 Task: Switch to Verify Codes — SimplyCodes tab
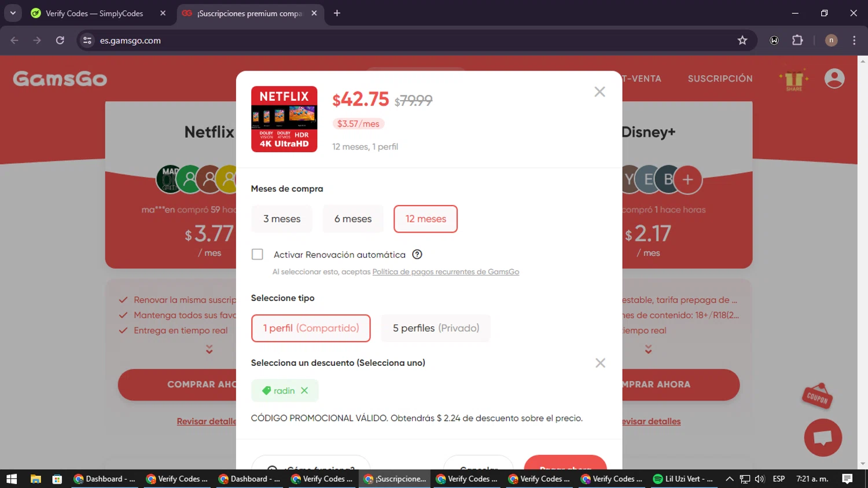(94, 13)
